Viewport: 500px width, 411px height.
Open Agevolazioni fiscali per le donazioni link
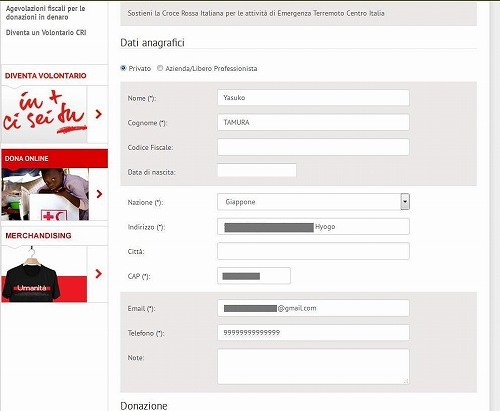(x=46, y=13)
